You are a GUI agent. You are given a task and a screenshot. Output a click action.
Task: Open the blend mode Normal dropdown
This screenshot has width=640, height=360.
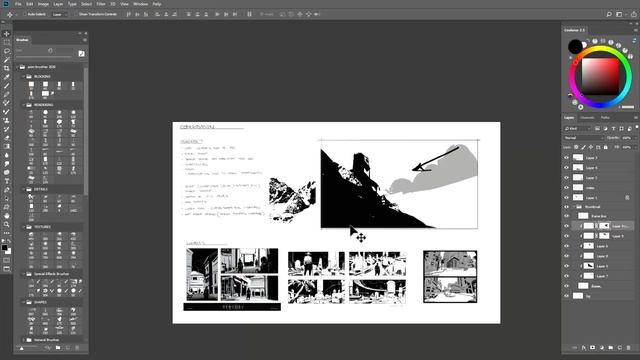click(584, 138)
